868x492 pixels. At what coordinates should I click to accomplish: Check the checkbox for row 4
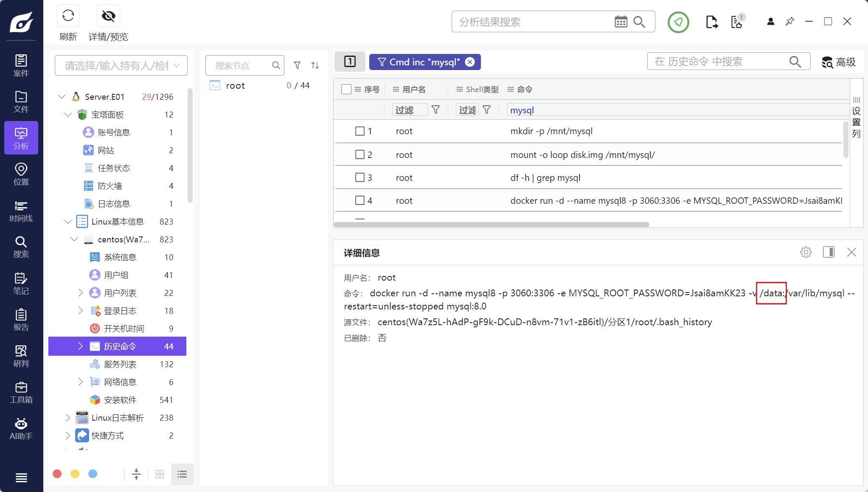pyautogui.click(x=360, y=200)
